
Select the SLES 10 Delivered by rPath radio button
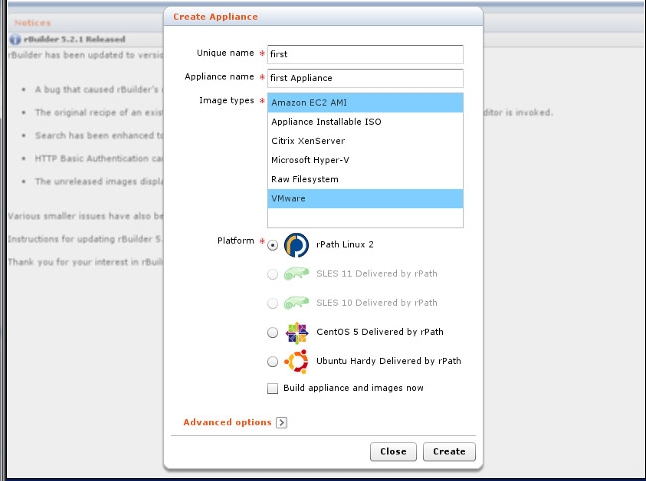point(272,304)
